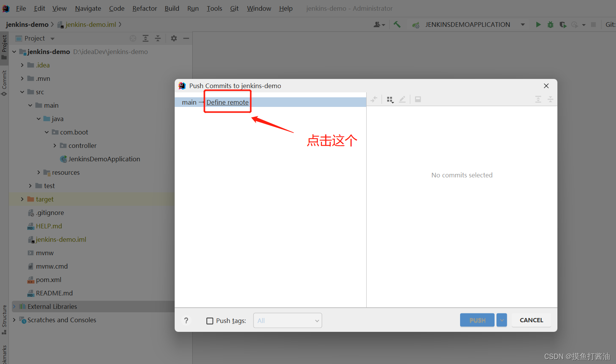Start debugging with the bug icon
The height and width of the screenshot is (364, 616).
[550, 25]
